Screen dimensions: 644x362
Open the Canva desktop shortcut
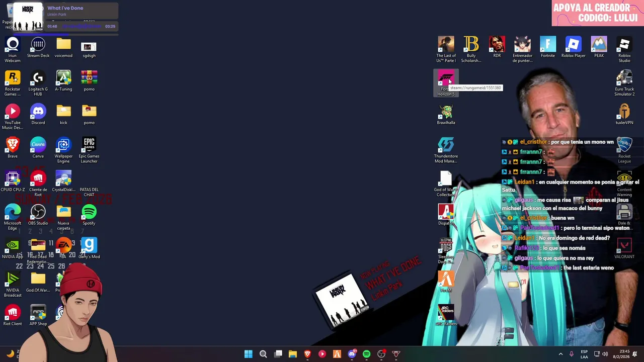tap(38, 148)
